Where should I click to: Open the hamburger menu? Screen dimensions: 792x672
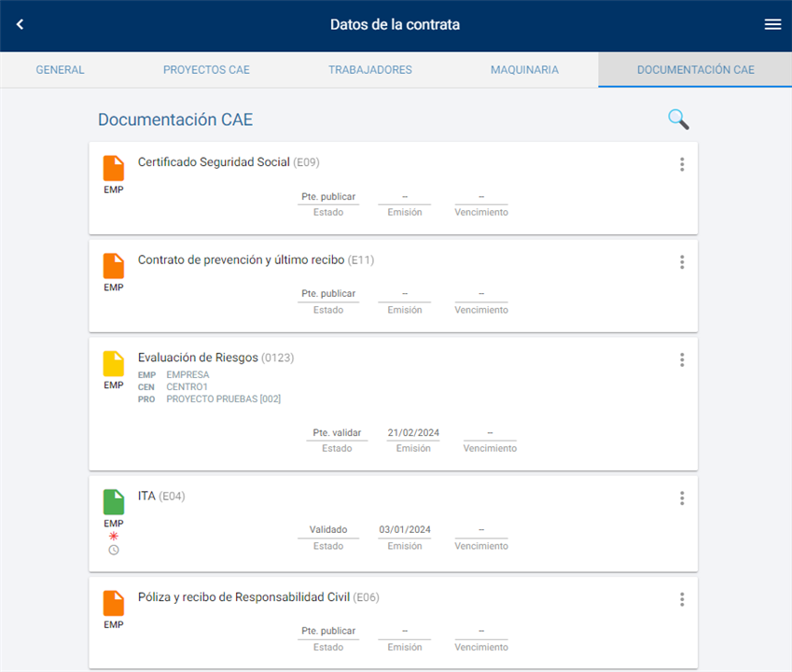[x=772, y=25]
